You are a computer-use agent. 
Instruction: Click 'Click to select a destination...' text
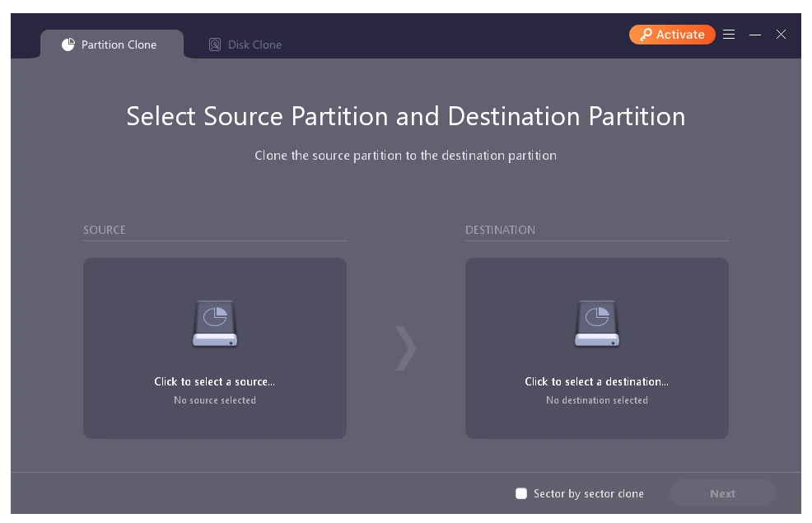(x=597, y=381)
